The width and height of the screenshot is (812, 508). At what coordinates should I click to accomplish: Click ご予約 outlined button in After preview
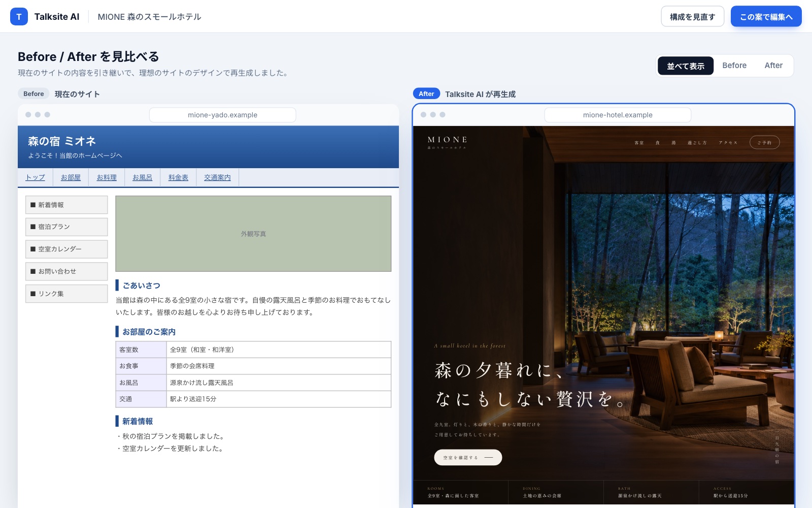764,142
